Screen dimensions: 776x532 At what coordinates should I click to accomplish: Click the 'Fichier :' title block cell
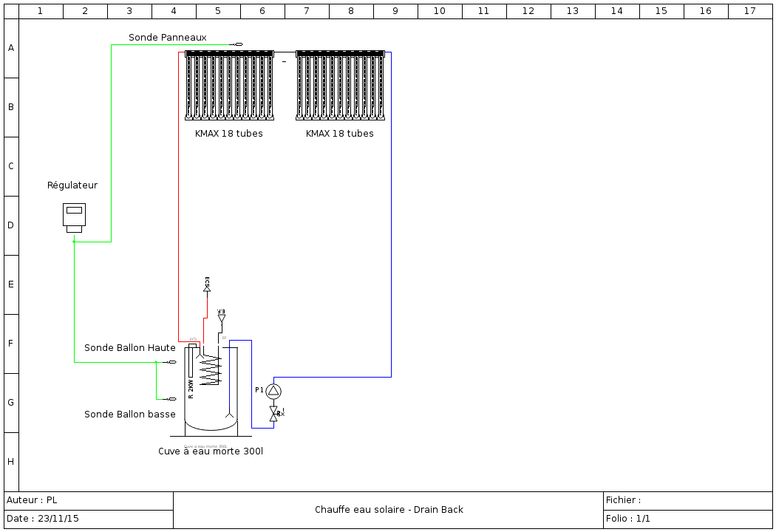(x=688, y=501)
